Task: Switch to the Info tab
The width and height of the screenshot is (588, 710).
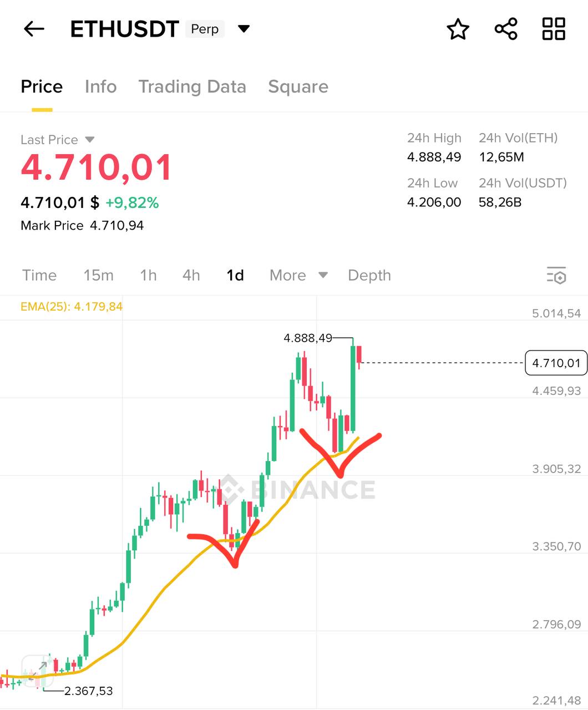Action: coord(100,87)
